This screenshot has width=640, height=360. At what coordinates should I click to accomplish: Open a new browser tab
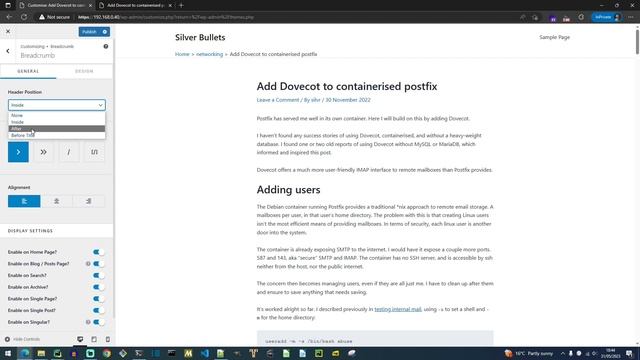point(181,5)
